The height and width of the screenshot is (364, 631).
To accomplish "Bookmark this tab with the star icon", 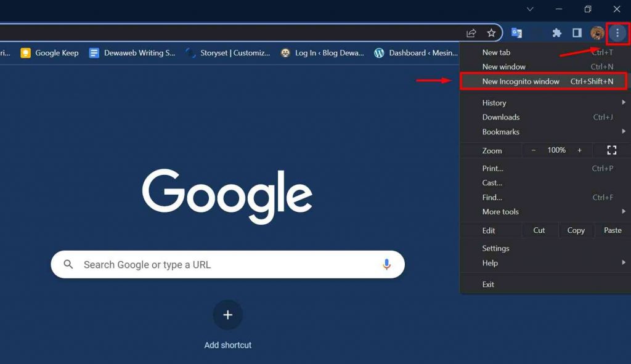I will pyautogui.click(x=491, y=33).
